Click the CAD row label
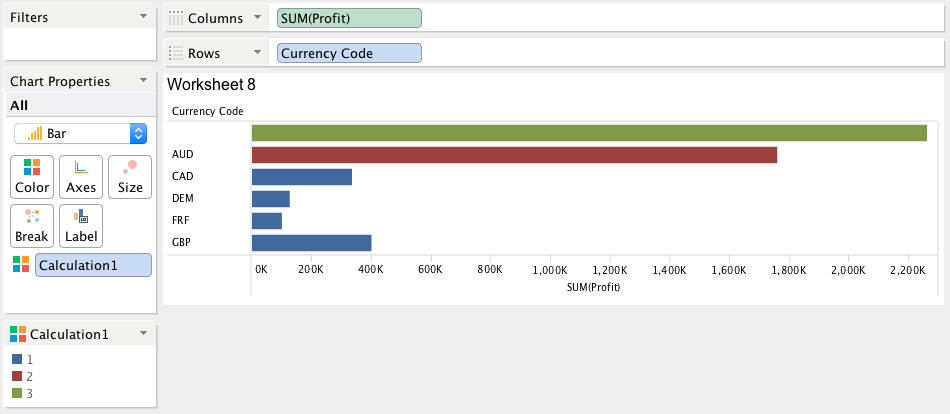The image size is (950, 414). [182, 176]
